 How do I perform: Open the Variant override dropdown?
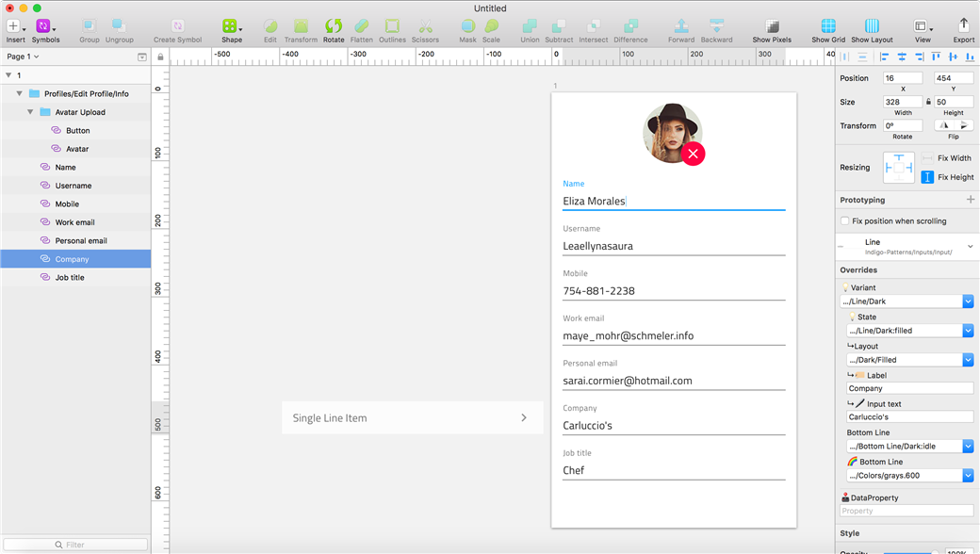[x=968, y=301]
